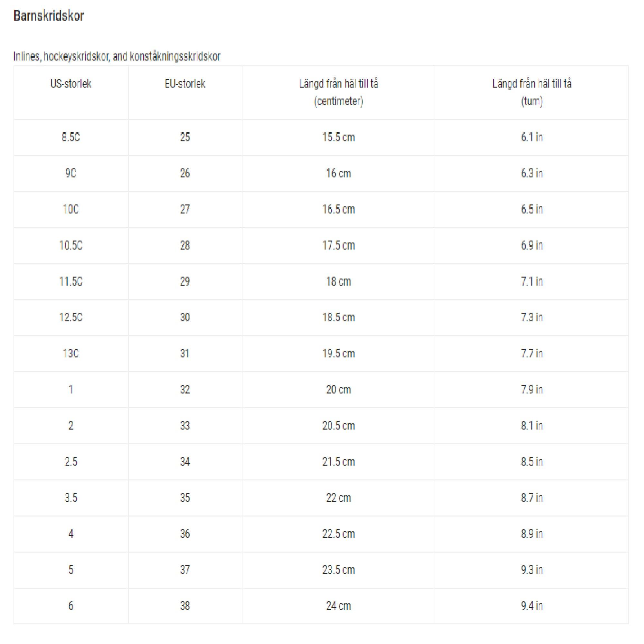This screenshot has width=644, height=644.
Task: Select the 19.5 cm length cell
Action: pos(338,353)
